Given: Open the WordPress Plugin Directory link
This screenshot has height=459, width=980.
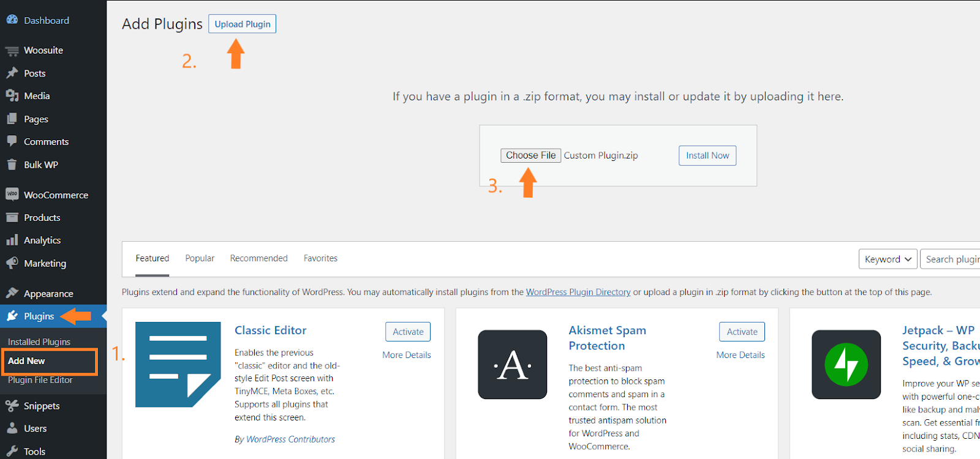Looking at the screenshot, I should click(x=578, y=292).
